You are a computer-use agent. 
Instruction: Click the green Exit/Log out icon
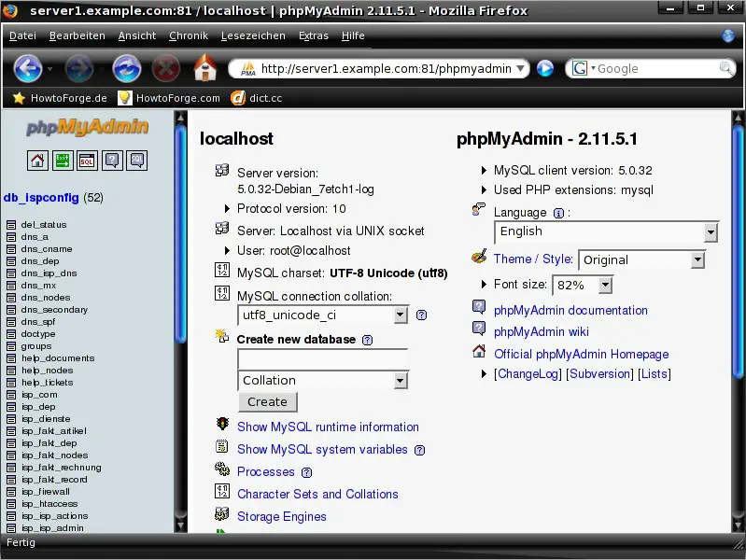coord(63,161)
